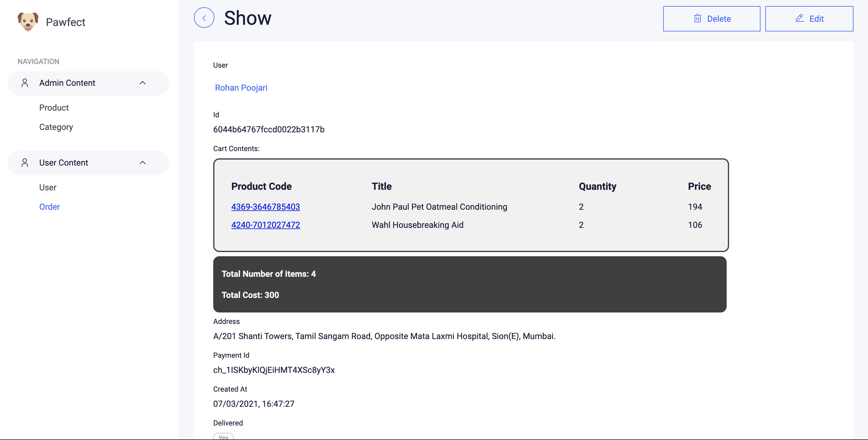Open product code 4240-7012027472

(x=265, y=225)
